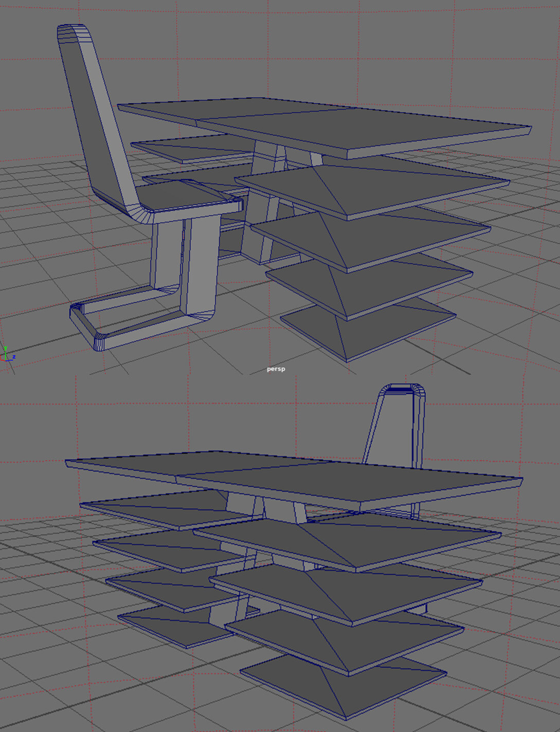
Task: Click the red X axis indicator
Action: pyautogui.click(x=2, y=360)
